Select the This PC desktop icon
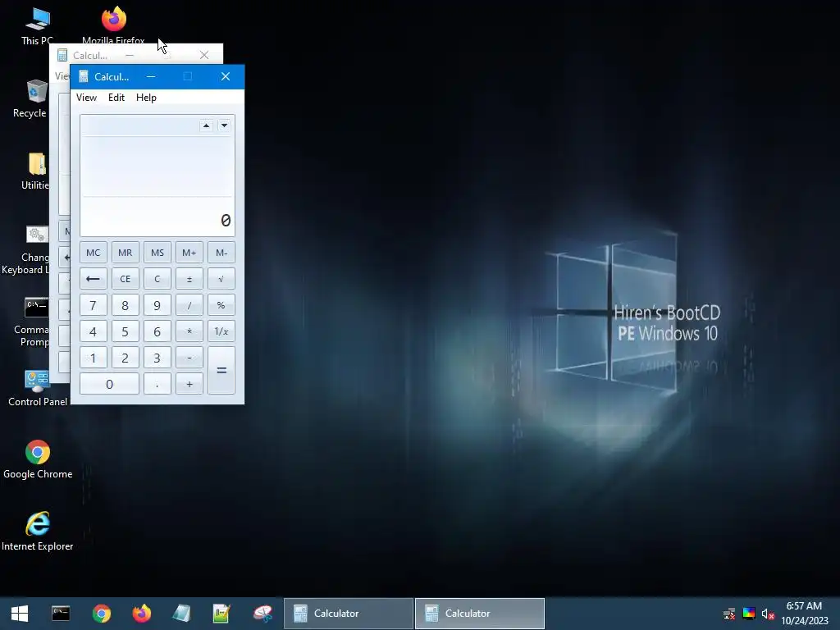Screen dimensions: 840x630 [38, 25]
